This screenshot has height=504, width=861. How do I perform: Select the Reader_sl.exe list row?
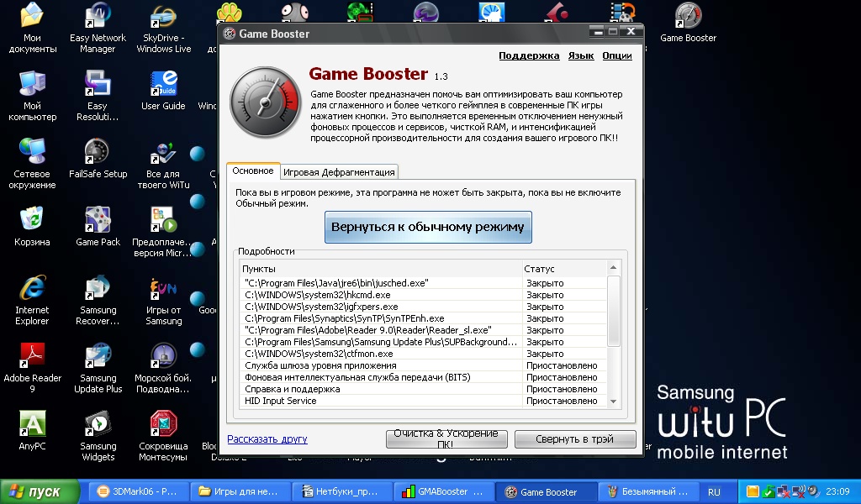[424, 330]
